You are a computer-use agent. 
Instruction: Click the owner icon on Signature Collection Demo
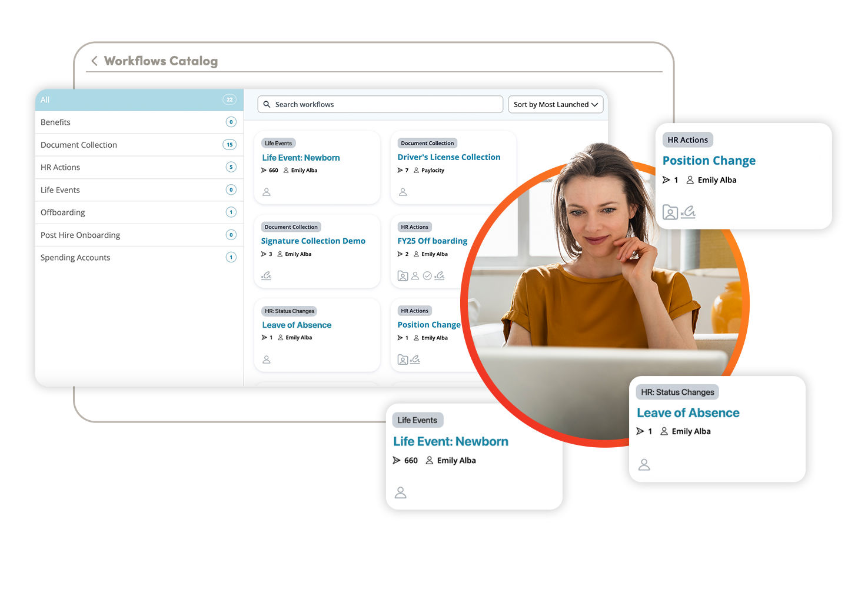(280, 254)
